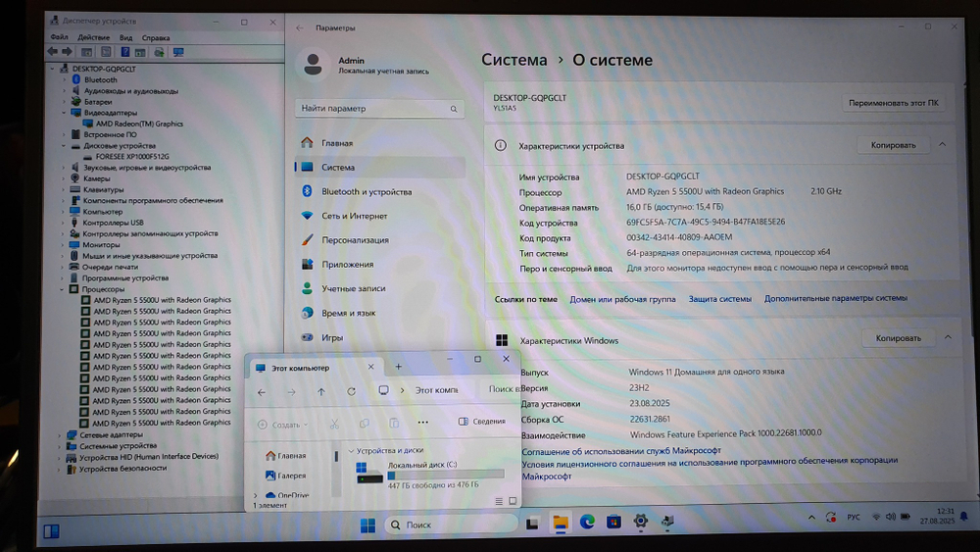The height and width of the screenshot is (552, 980).
Task: Click the scan for hardware changes monitor icon
Action: click(x=178, y=53)
